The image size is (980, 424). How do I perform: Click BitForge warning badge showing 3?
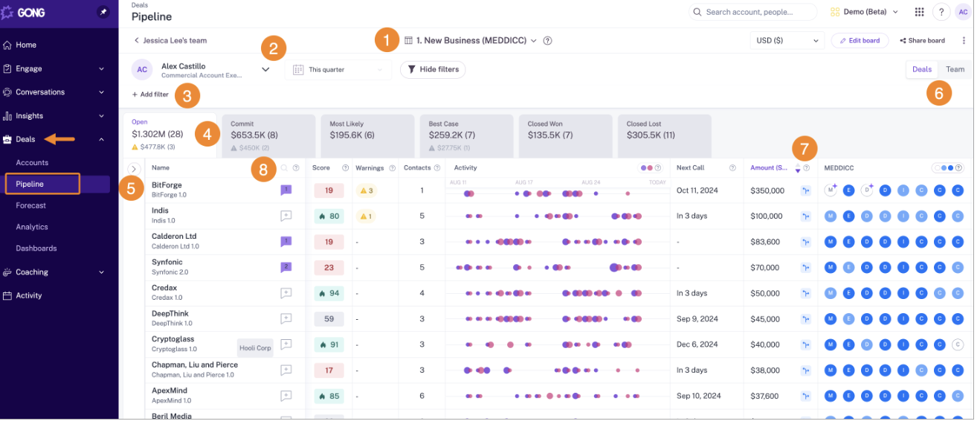click(366, 190)
